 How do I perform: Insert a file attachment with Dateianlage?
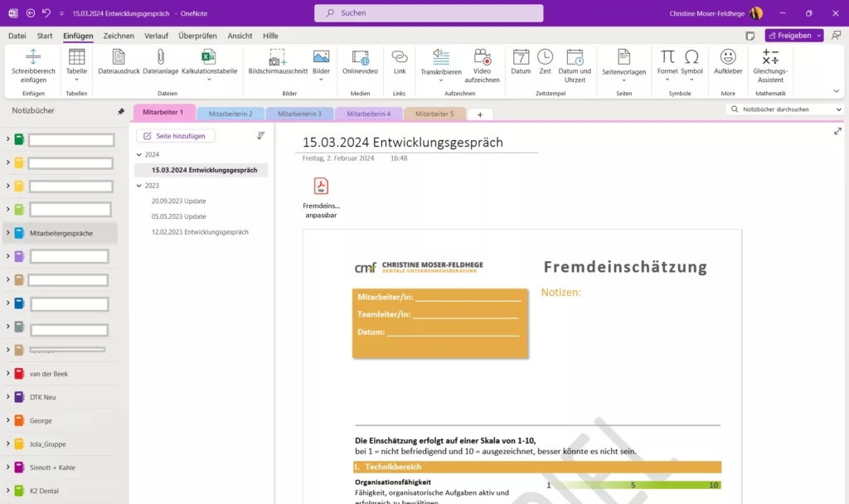(x=161, y=57)
